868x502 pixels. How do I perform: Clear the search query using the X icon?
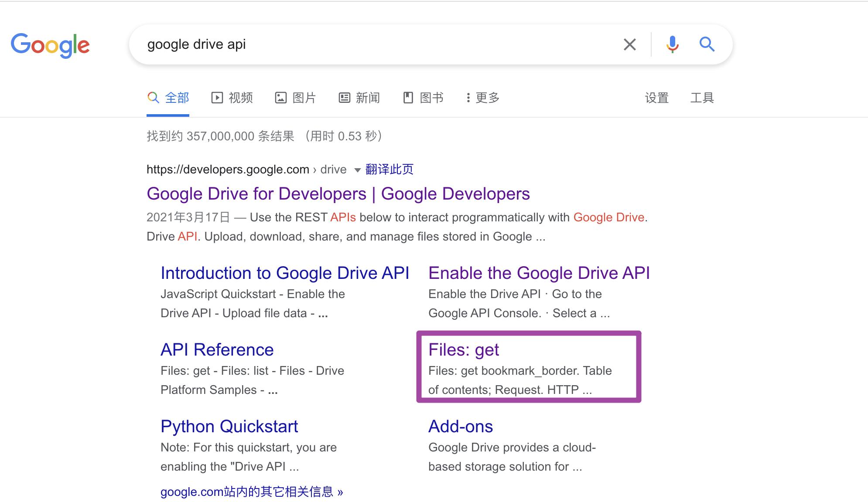[629, 44]
